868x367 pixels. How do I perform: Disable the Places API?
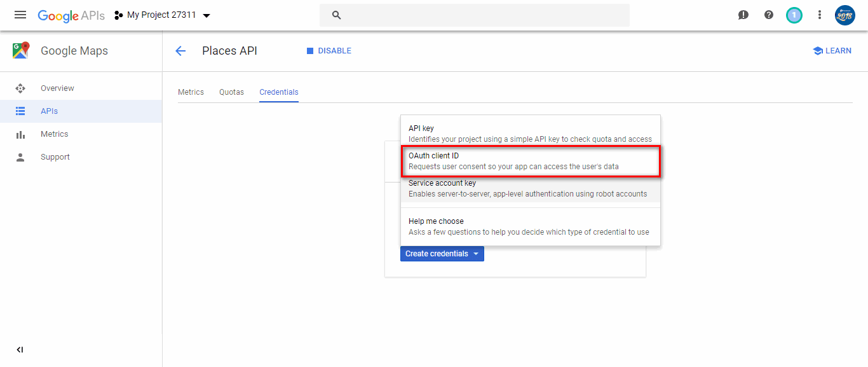coord(329,51)
